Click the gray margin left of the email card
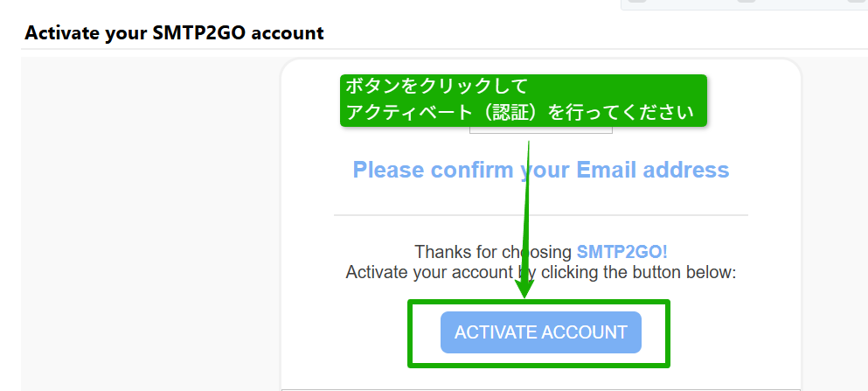The height and width of the screenshot is (391, 868). pyautogui.click(x=149, y=219)
